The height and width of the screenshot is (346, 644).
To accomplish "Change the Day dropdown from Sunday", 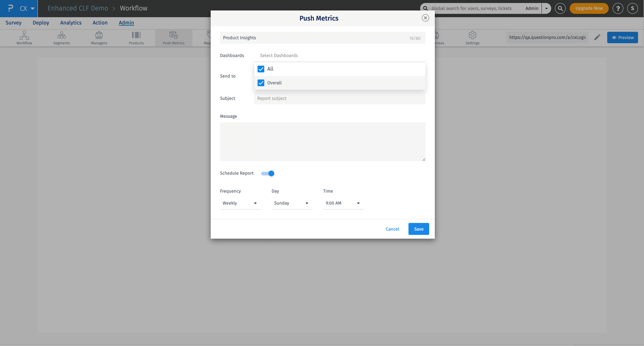I will pos(292,203).
